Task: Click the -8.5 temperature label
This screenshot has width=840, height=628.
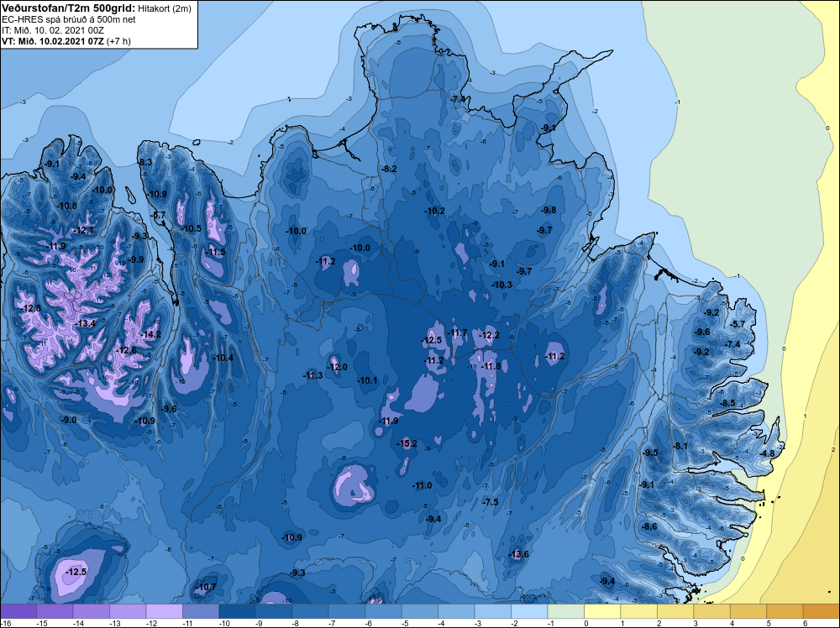Action: tap(727, 403)
